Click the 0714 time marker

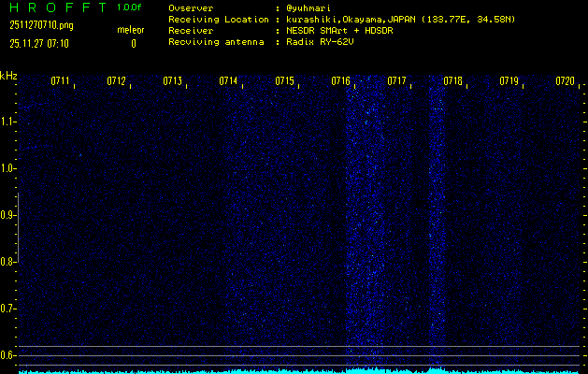pyautogui.click(x=229, y=81)
